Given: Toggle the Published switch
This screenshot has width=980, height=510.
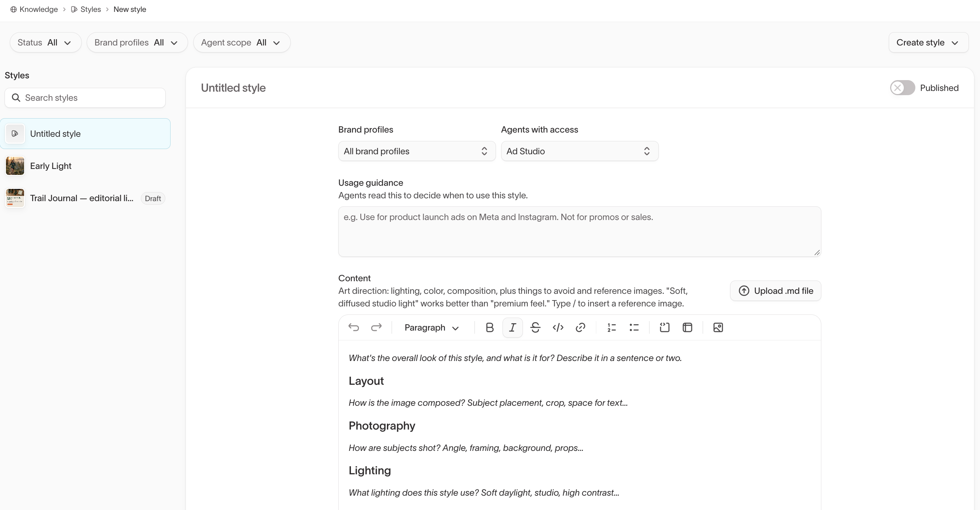Looking at the screenshot, I should click(902, 88).
